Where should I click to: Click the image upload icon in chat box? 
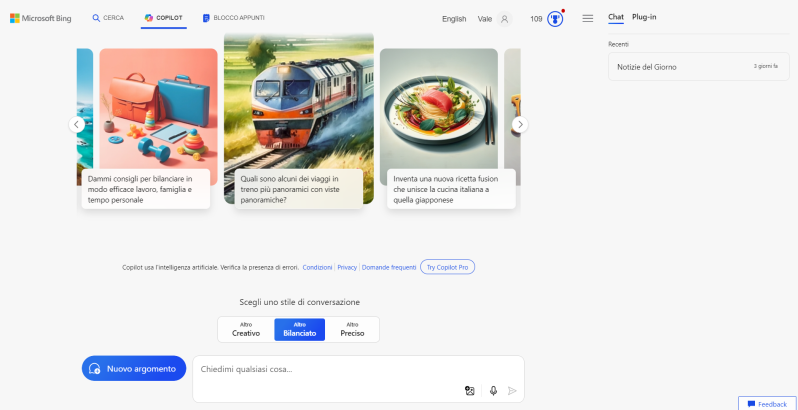(x=470, y=391)
